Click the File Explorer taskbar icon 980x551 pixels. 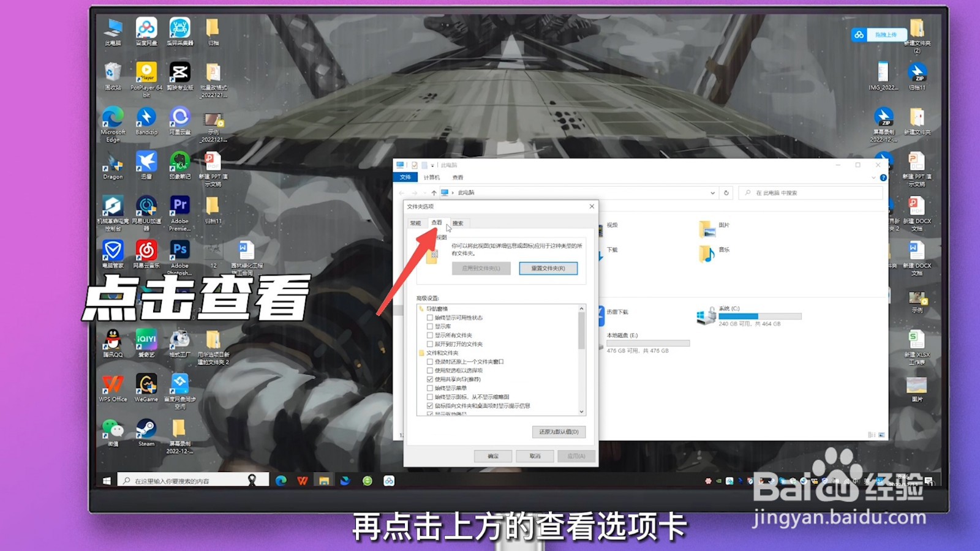(324, 481)
